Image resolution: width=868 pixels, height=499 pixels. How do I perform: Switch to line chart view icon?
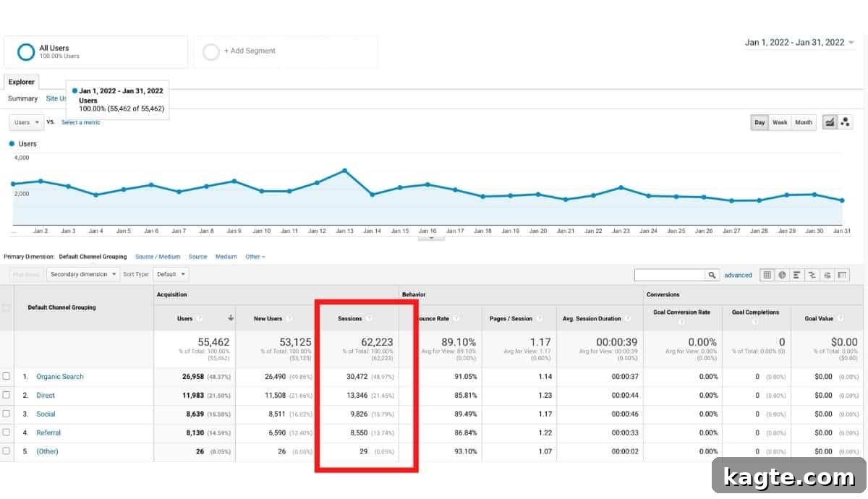(x=830, y=122)
